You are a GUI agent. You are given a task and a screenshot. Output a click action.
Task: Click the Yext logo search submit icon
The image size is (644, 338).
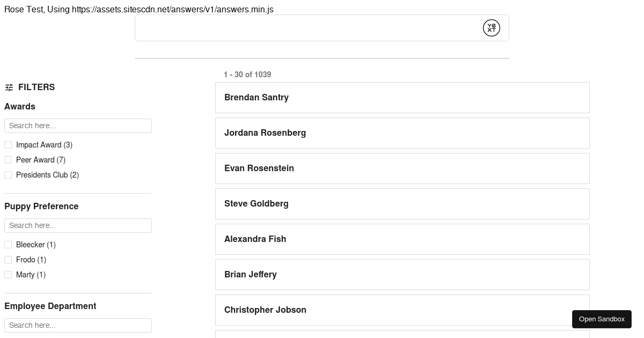[x=491, y=28]
